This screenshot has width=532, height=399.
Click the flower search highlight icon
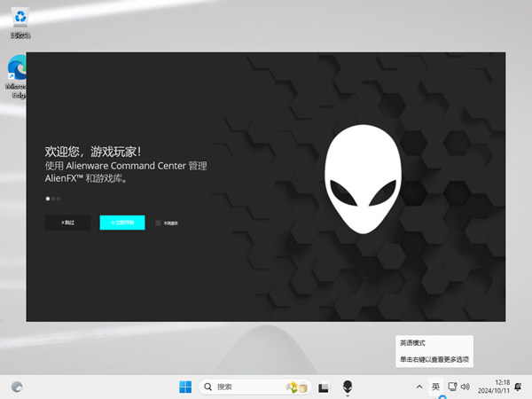coord(295,387)
